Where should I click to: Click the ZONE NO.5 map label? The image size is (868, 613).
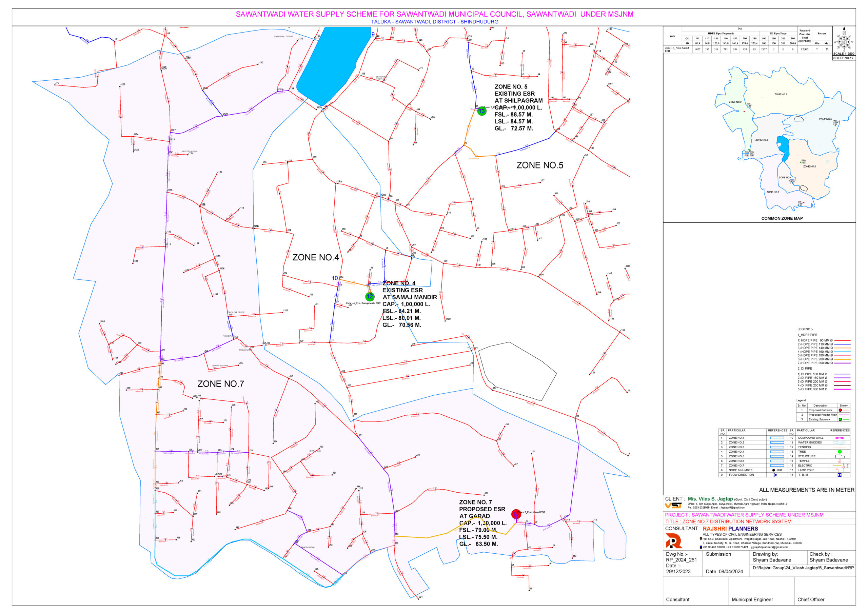click(x=539, y=165)
